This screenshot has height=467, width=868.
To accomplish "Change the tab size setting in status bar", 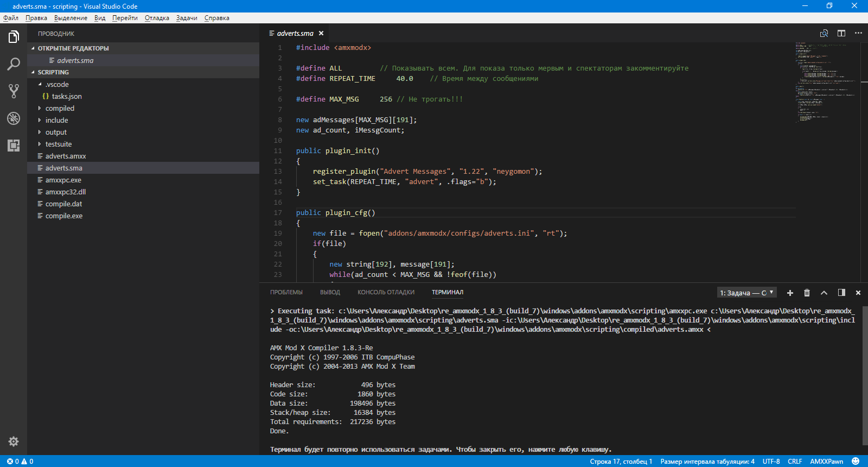I will [x=707, y=462].
